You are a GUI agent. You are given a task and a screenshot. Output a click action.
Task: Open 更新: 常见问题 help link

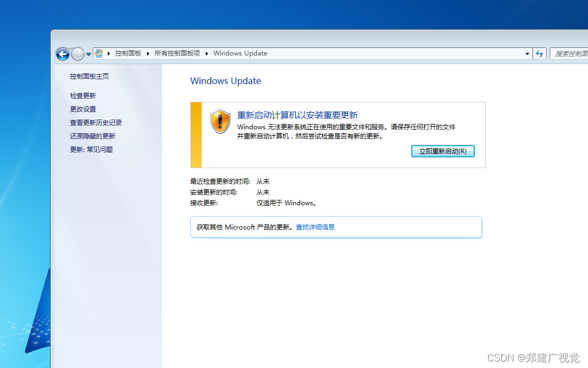(92, 150)
